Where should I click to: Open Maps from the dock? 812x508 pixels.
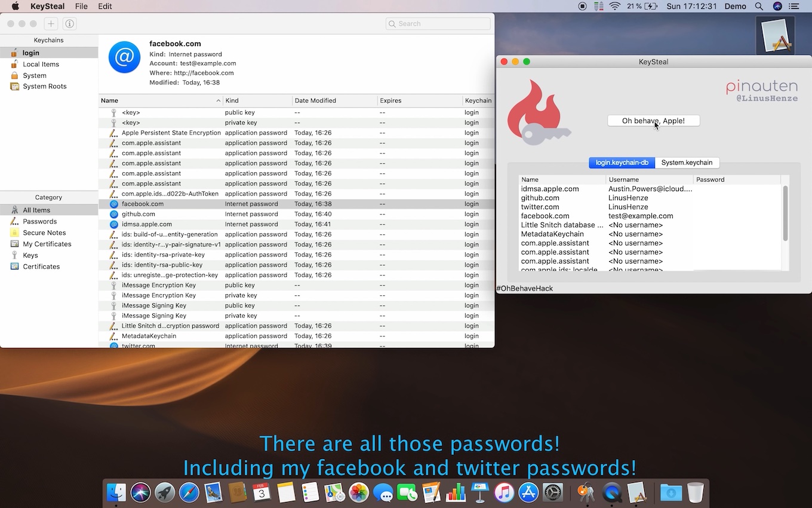tap(334, 492)
